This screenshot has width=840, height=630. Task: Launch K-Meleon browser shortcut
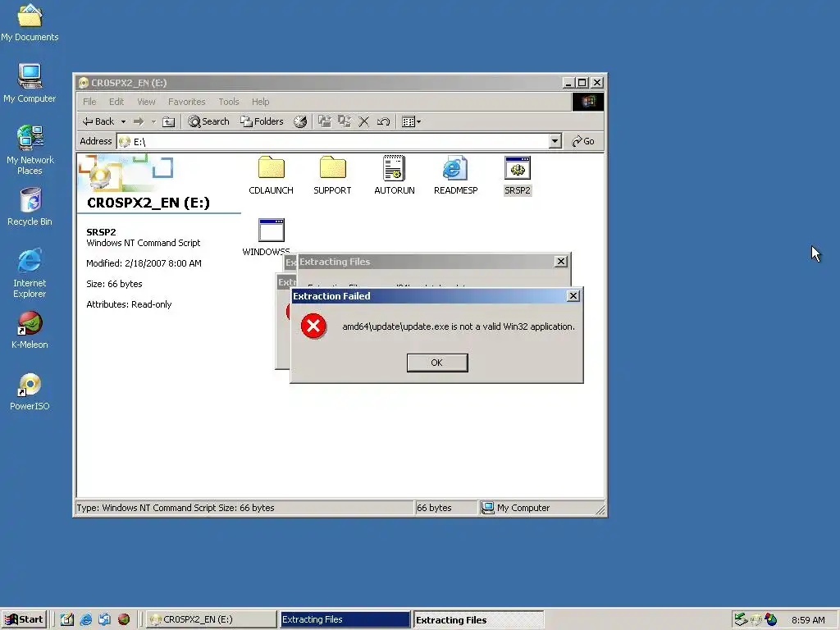pos(30,330)
